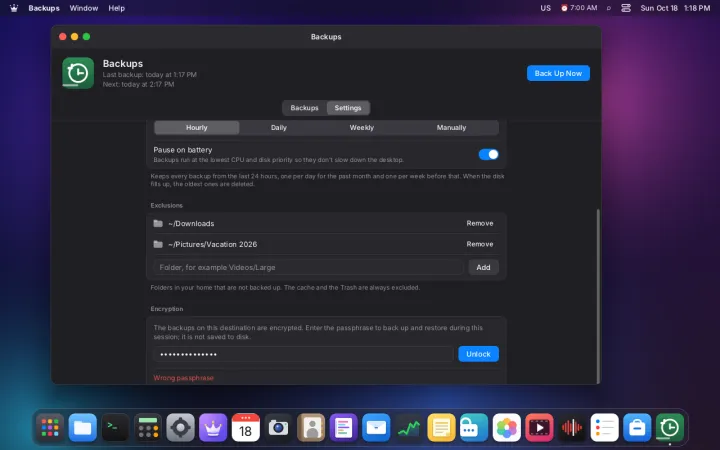Image resolution: width=720 pixels, height=450 pixels.
Task: Open the app launcher grid in the dock
Action: pos(50,428)
